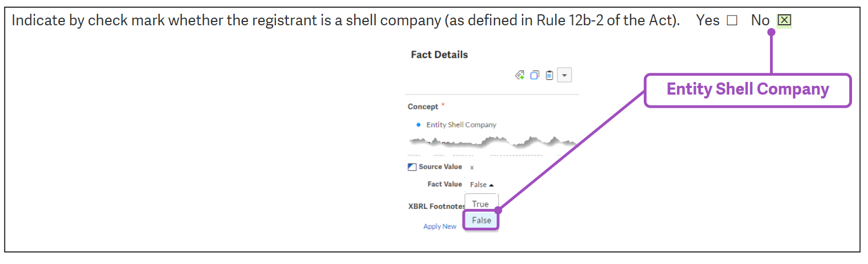Click the Apply New link
Screen dimensions: 868x264
tap(440, 227)
